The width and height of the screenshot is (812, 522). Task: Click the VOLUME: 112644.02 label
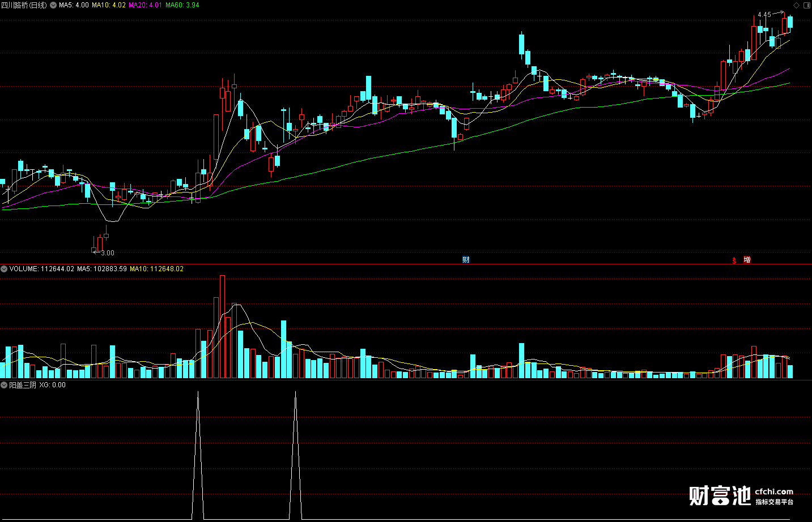coord(42,269)
